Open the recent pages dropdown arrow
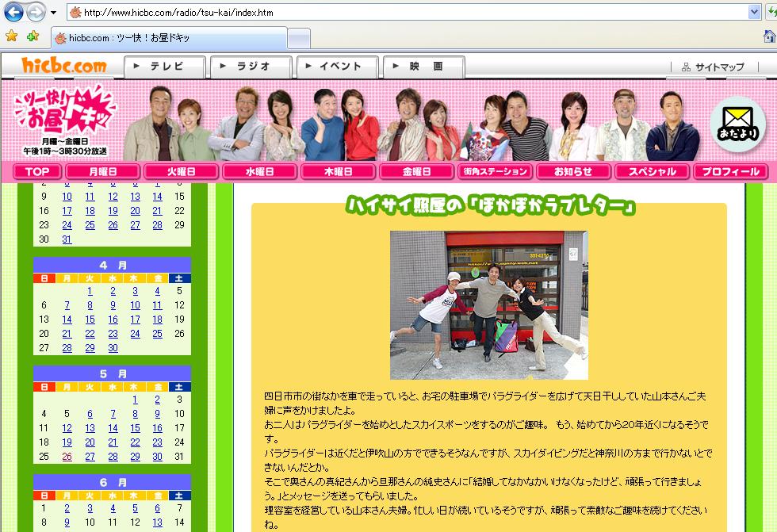777x532 pixels. (x=53, y=13)
